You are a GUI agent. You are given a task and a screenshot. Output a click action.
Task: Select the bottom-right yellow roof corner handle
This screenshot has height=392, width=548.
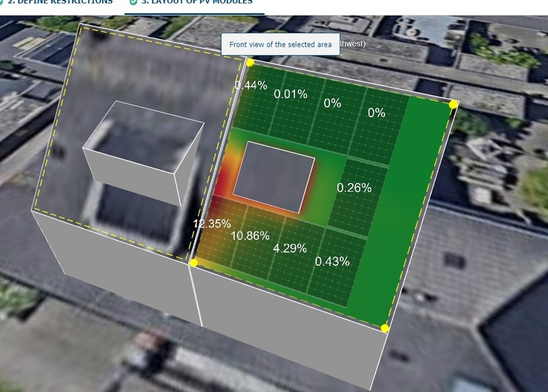385,328
